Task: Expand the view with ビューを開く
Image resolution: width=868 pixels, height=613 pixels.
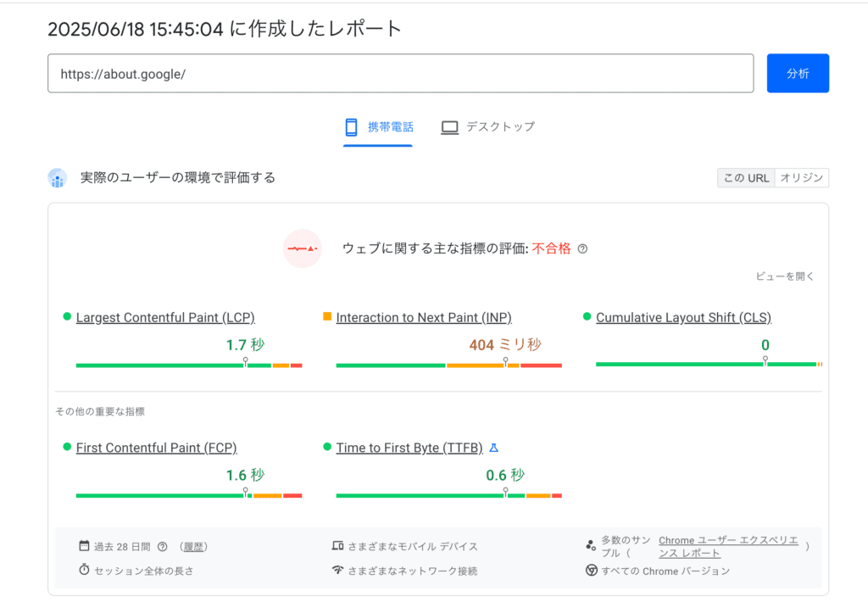Action: click(785, 276)
